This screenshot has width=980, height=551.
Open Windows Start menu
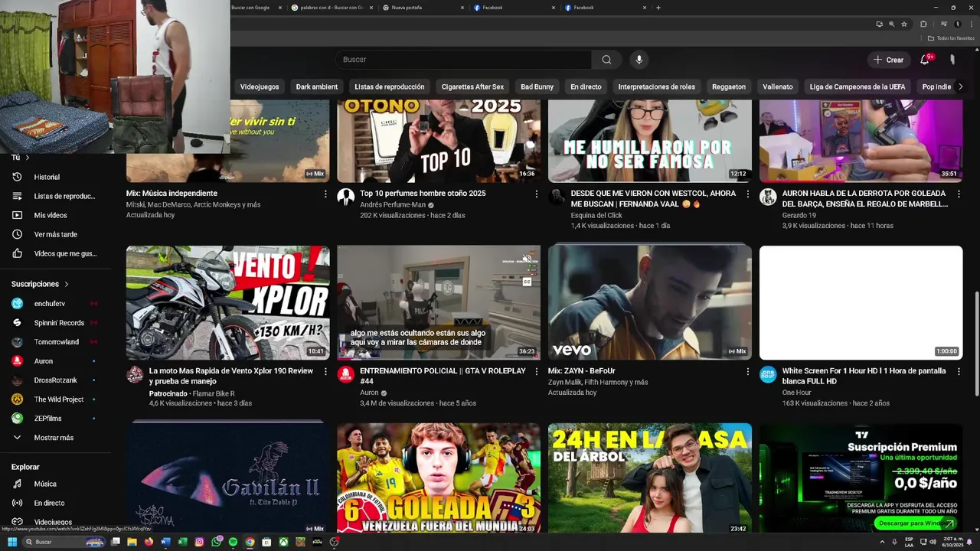(12, 542)
